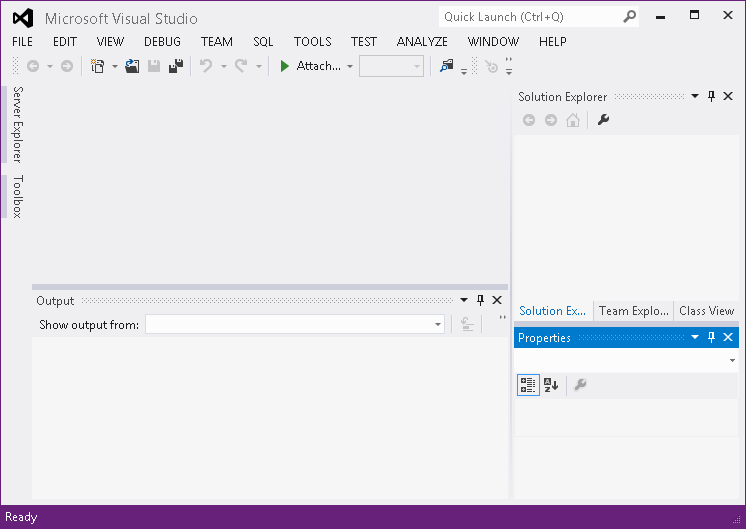746x529 pixels.
Task: Click the Visual Studio logo icon
Action: [x=23, y=18]
